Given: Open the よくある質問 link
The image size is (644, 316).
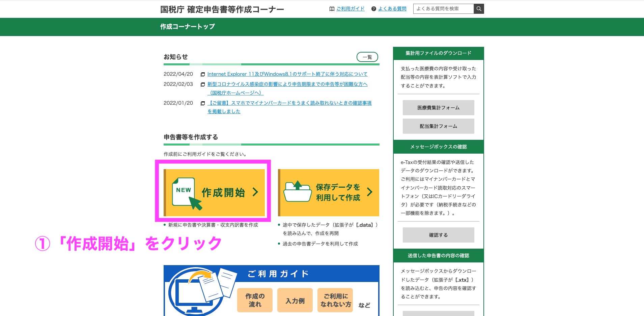Looking at the screenshot, I should (392, 8).
